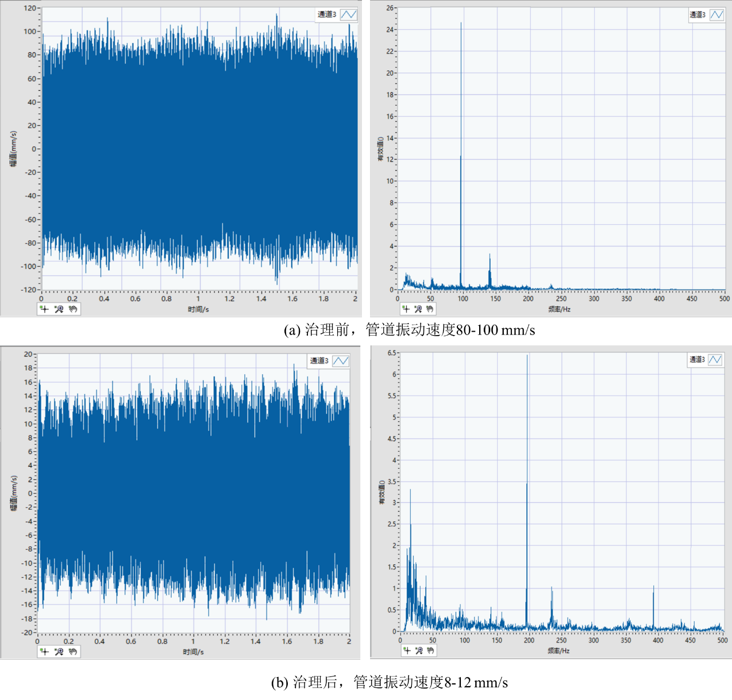
Task: Pick the pan hand tool under the ±20 mm/s waveform
Action: (73, 652)
